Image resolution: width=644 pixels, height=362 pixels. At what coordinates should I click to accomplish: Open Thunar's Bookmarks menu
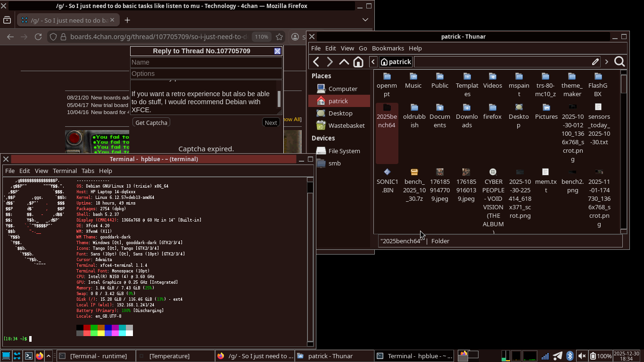point(388,48)
